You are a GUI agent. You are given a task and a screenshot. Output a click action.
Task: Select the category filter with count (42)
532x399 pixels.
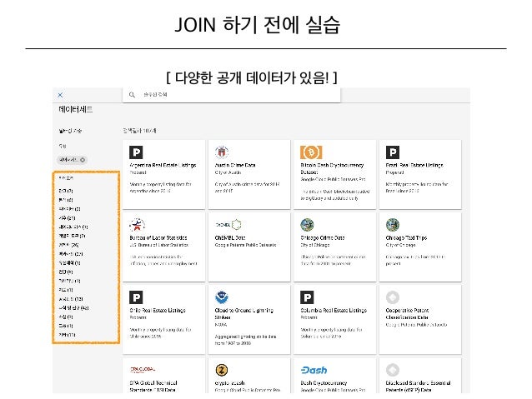point(73,308)
